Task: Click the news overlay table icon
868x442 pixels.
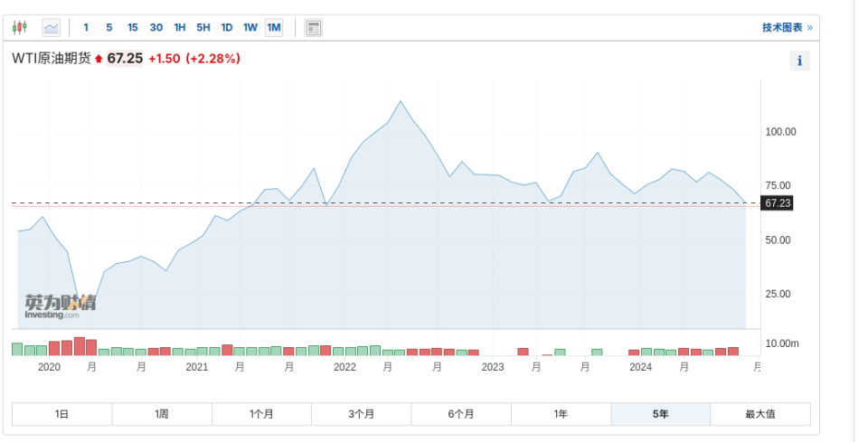Action: 314,28
